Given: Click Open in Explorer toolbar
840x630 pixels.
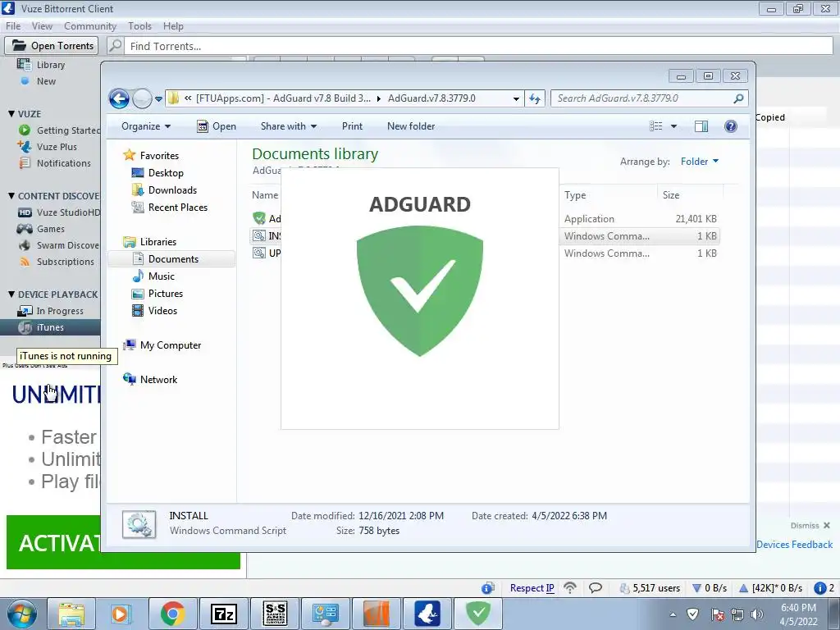Looking at the screenshot, I should tap(217, 126).
